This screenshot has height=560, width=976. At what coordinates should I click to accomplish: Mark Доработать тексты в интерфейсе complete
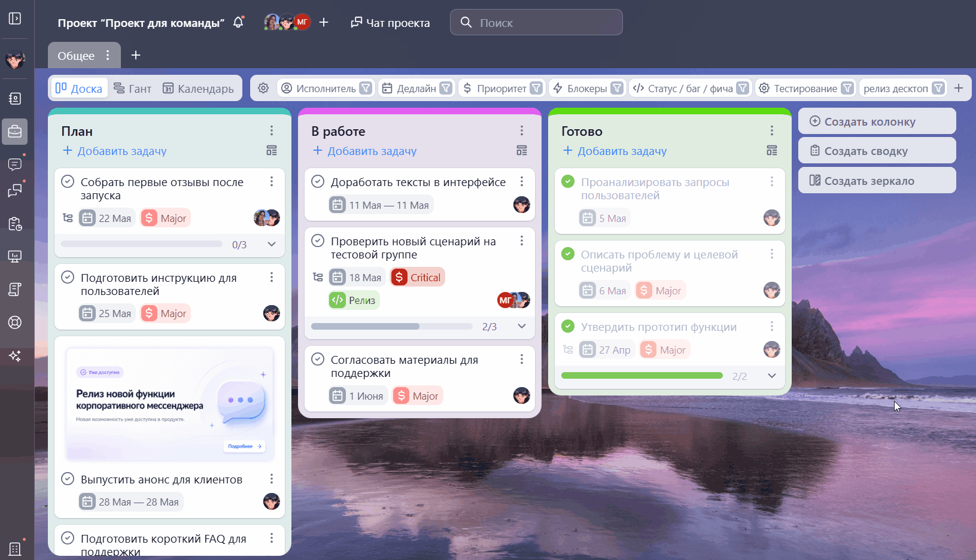tap(318, 181)
